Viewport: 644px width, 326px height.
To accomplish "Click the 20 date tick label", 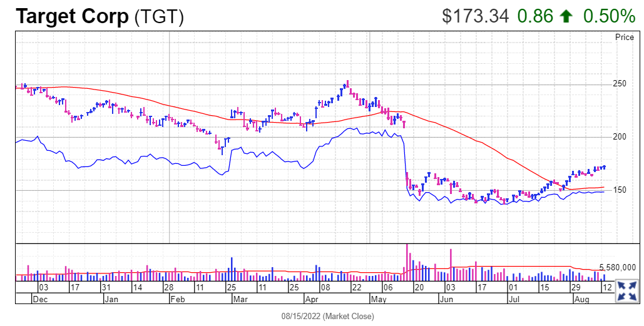I will pos(419,287).
